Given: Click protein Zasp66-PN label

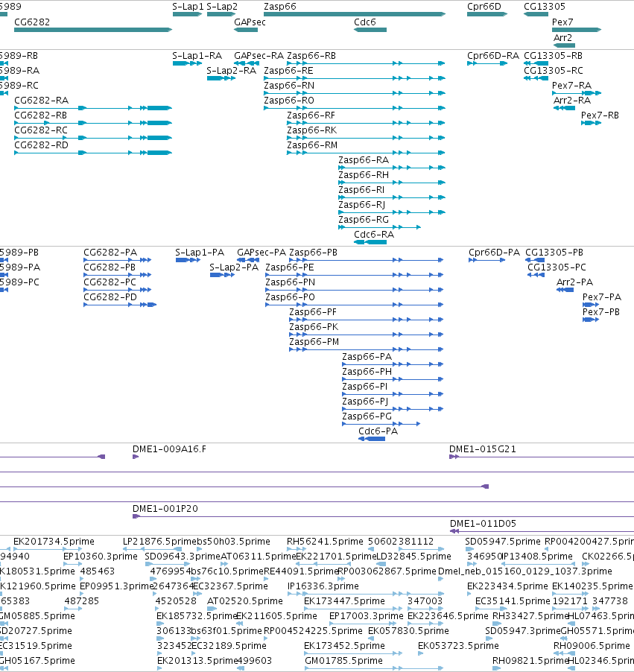Looking at the screenshot, I should [x=291, y=282].
